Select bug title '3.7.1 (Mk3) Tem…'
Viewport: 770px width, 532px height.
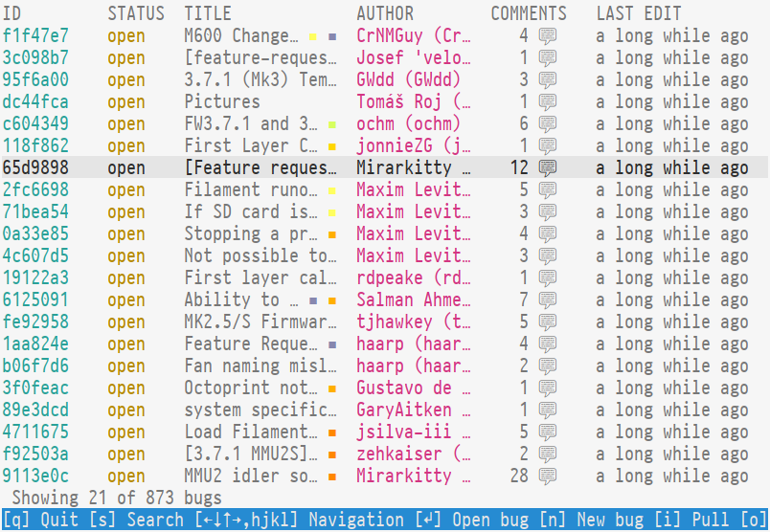click(260, 80)
